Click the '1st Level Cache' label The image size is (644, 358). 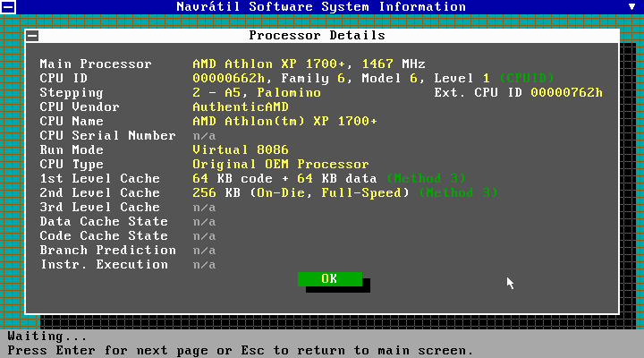[100, 179]
